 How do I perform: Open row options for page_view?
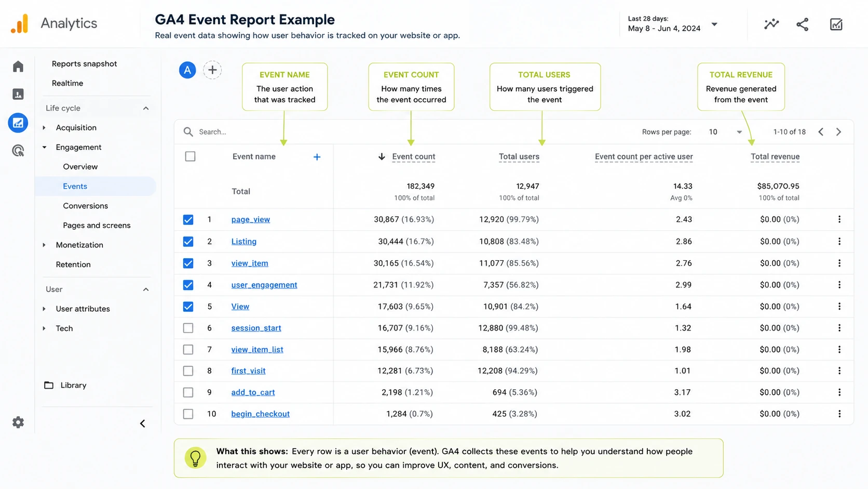tap(839, 219)
